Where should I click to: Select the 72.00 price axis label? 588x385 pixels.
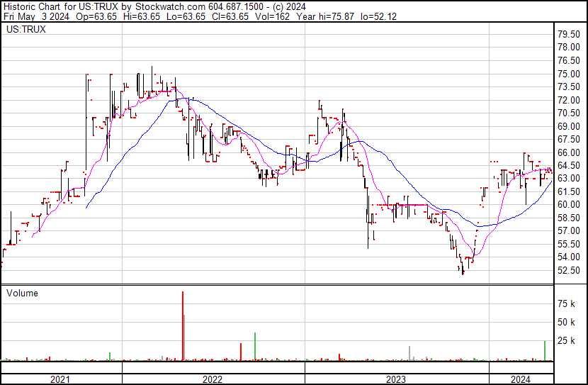pos(569,100)
